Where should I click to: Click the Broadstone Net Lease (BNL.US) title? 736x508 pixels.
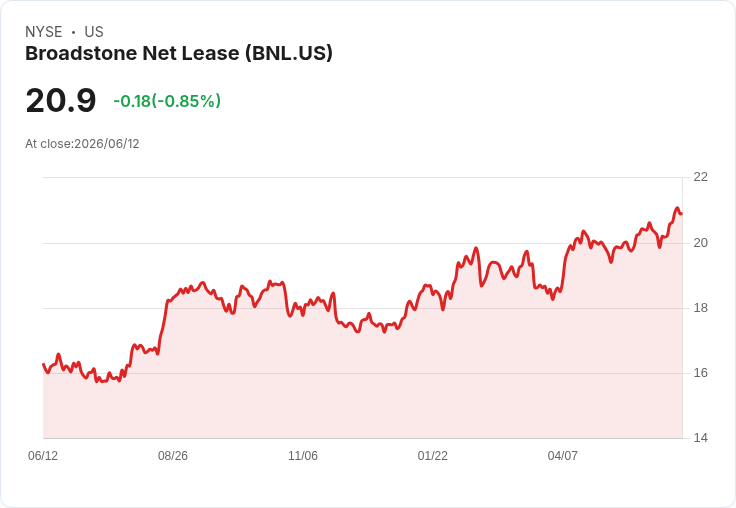pyautogui.click(x=179, y=54)
